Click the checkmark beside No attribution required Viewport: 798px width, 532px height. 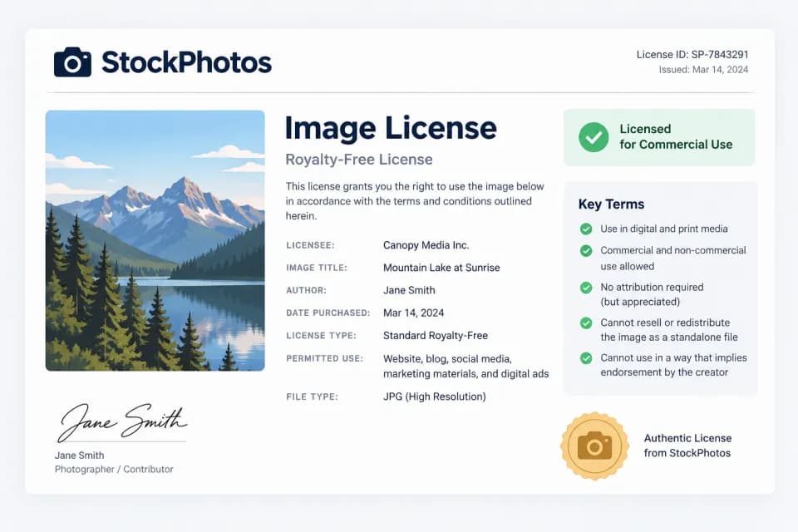[x=586, y=288]
